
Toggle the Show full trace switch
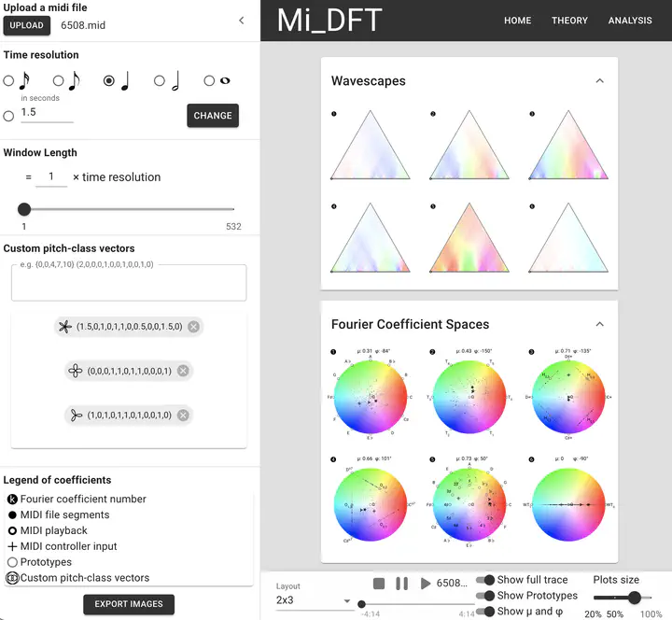(485, 580)
